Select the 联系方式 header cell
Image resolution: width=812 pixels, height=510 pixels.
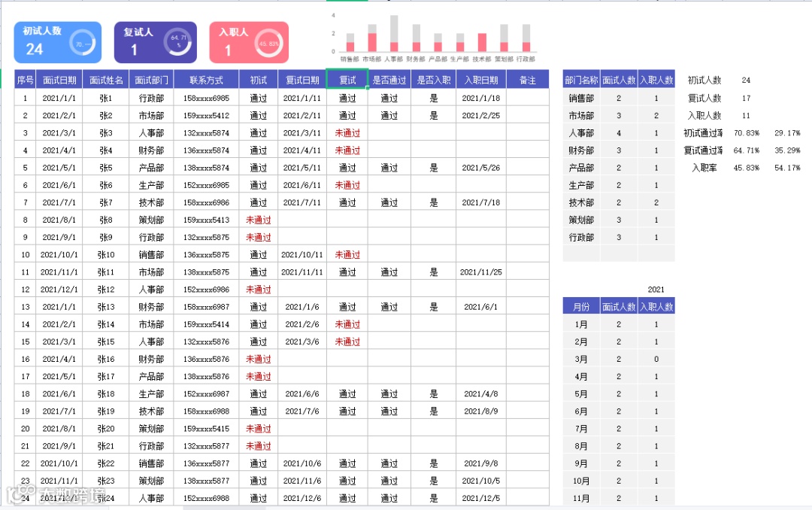coord(206,80)
